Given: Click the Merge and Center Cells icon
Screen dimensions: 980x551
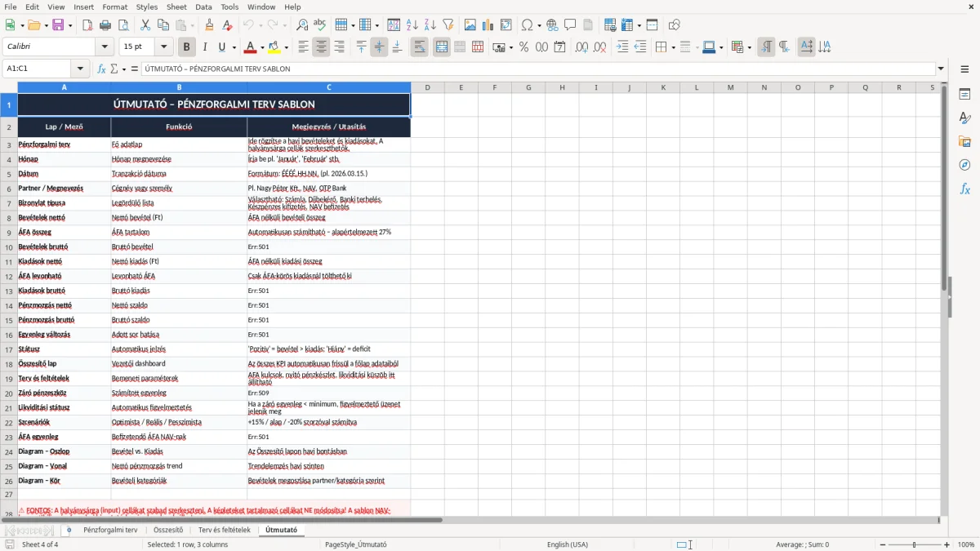Looking at the screenshot, I should pos(442,47).
